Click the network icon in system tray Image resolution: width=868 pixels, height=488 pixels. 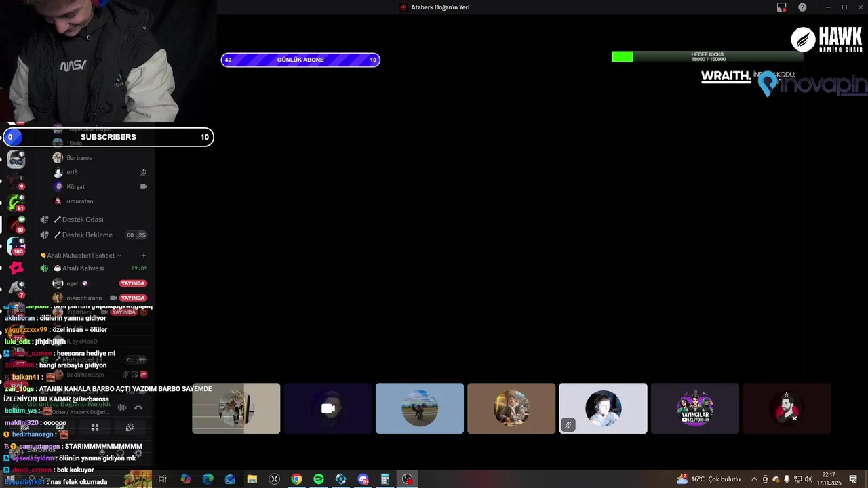pos(797,479)
